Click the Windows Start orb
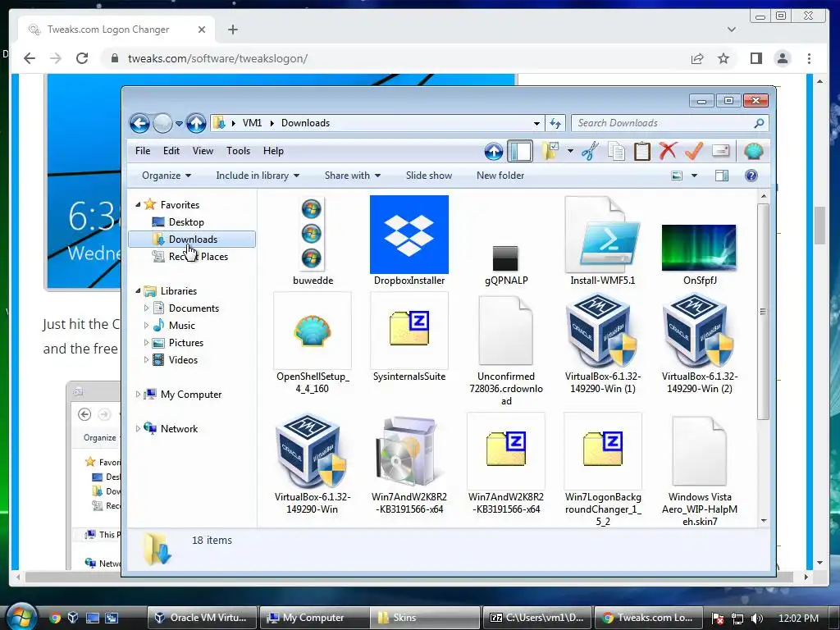Image resolution: width=840 pixels, height=630 pixels. tap(21, 617)
